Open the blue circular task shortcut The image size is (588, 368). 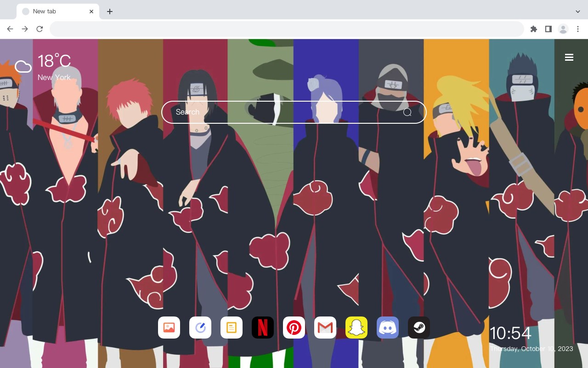tap(200, 328)
